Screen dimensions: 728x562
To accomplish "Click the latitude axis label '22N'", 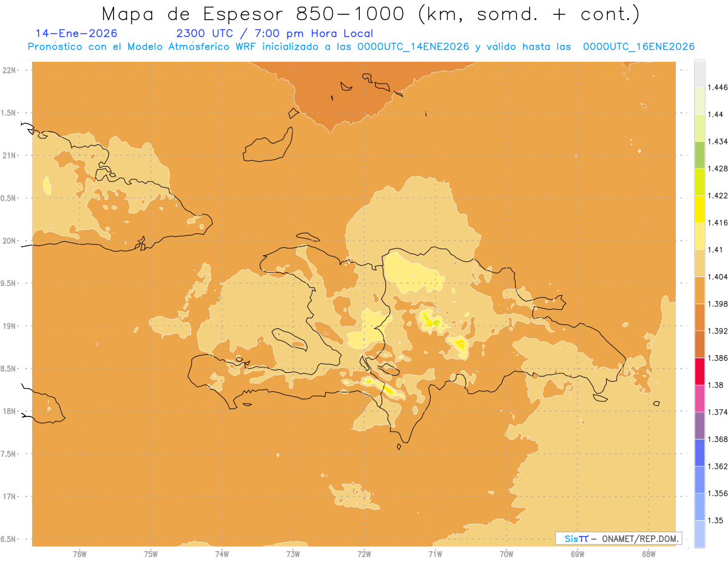I will coord(8,70).
